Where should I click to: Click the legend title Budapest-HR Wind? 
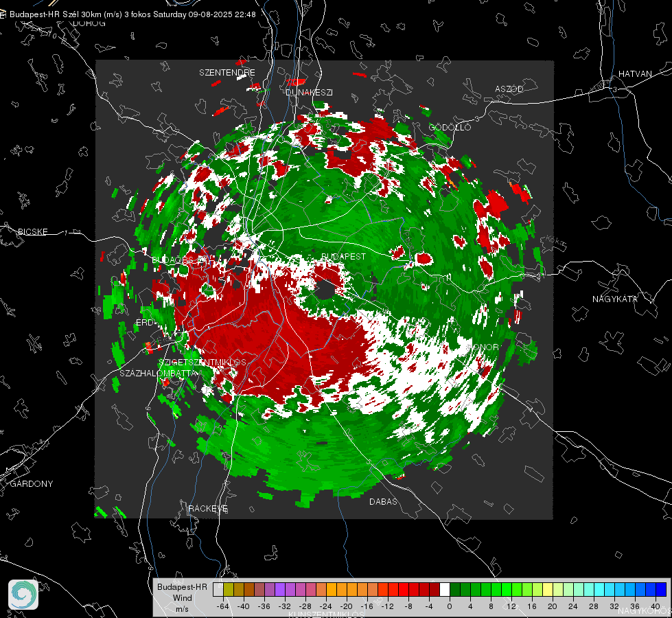[x=182, y=593]
